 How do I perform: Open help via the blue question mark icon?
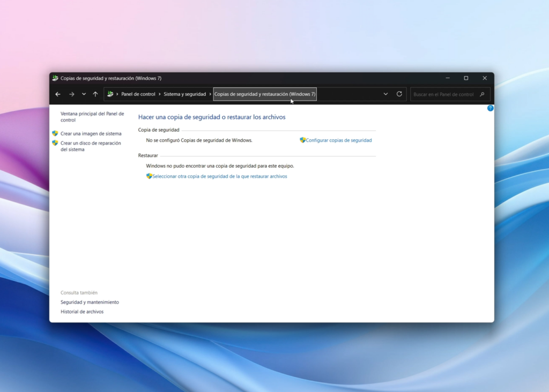coord(490,108)
